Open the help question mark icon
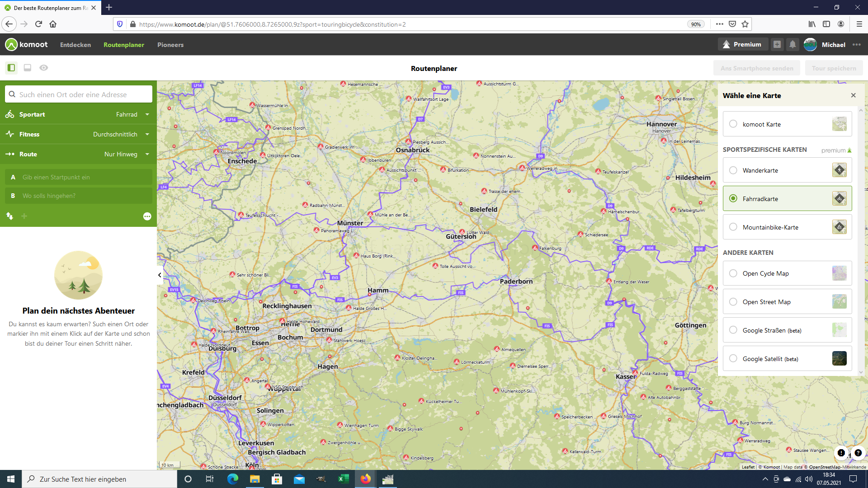Screen dimensions: 868x488 click(858, 453)
